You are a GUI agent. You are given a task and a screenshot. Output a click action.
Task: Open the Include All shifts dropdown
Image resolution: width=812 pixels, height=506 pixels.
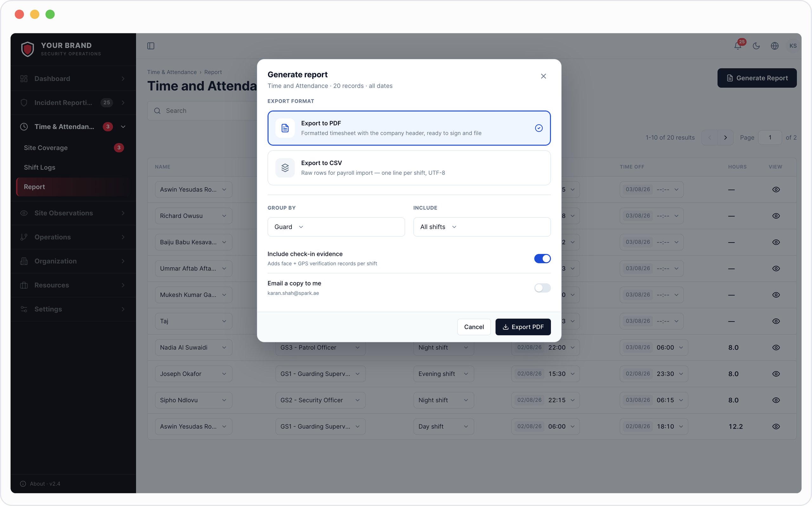click(x=482, y=227)
